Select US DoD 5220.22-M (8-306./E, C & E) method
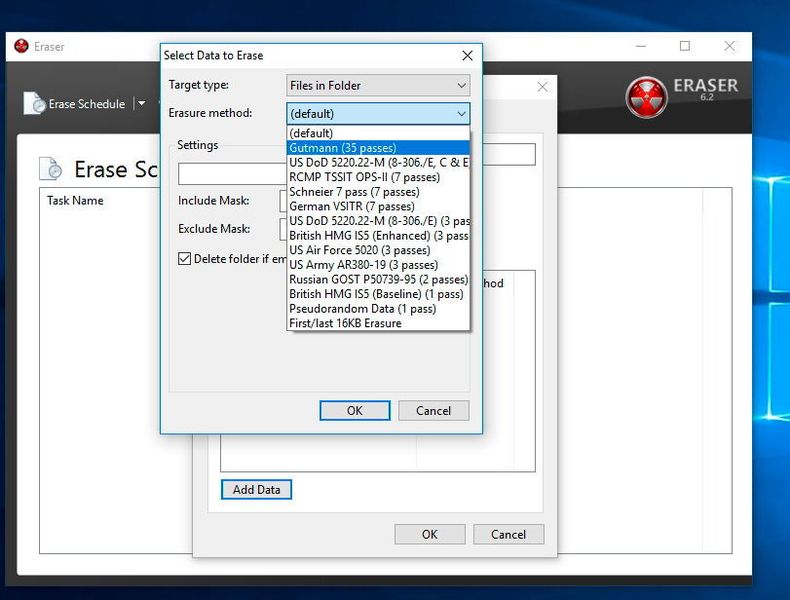 (378, 162)
